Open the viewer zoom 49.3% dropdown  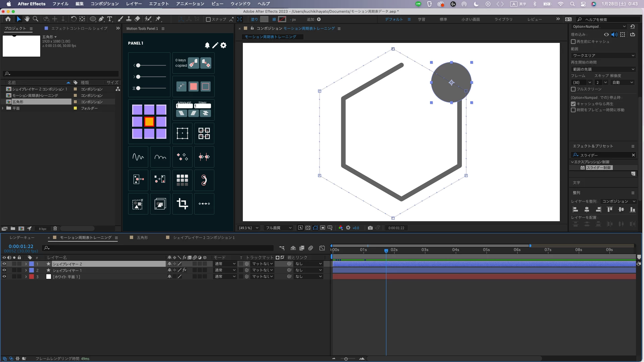click(248, 228)
